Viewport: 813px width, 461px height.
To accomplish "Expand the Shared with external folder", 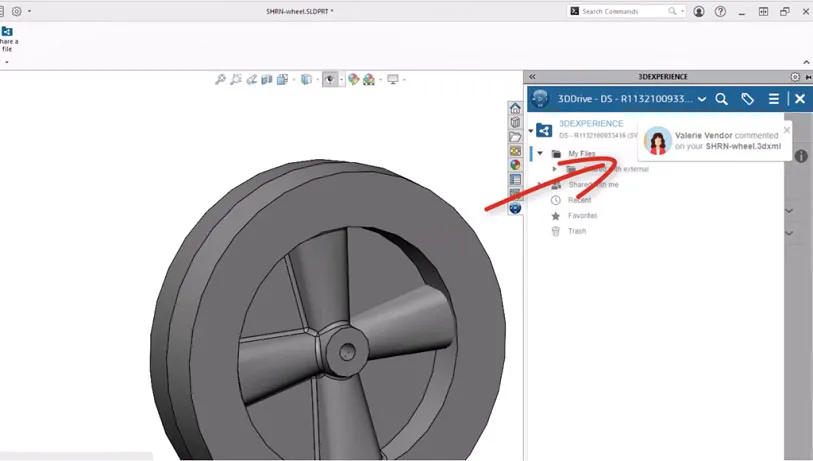I will pos(554,169).
